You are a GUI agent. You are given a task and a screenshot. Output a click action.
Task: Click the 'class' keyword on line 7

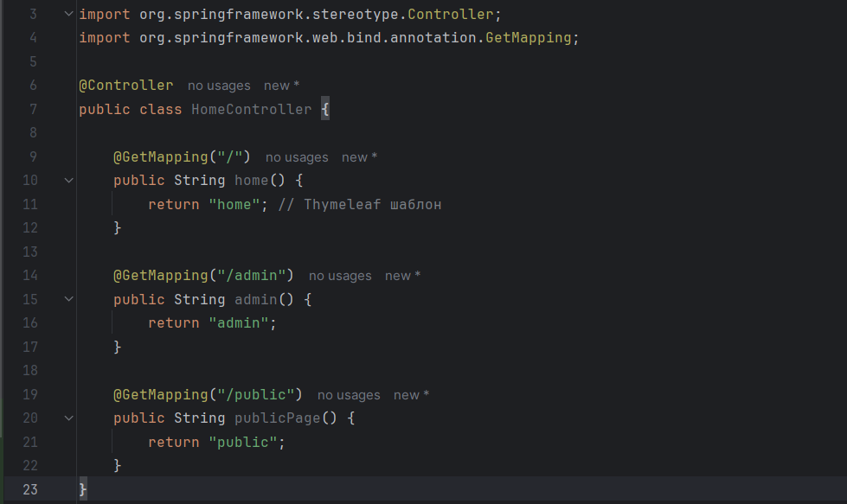(x=160, y=110)
